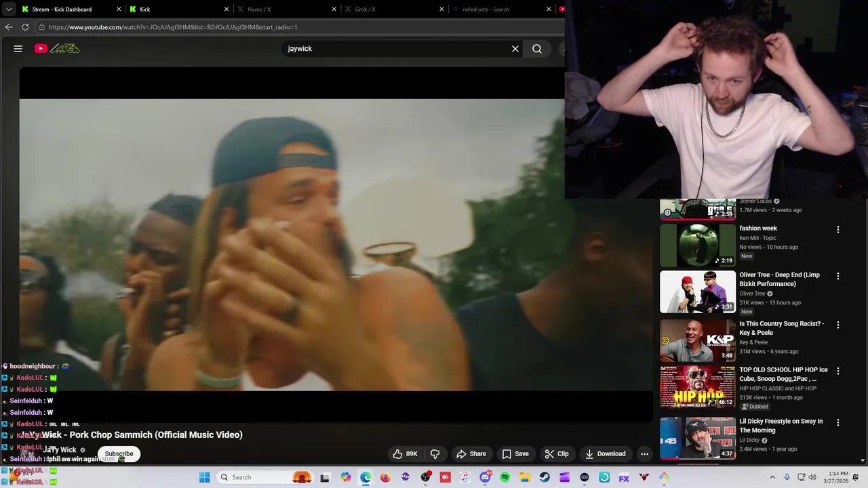Image resolution: width=868 pixels, height=488 pixels.
Task: Open options menu for Oliver Tree video
Action: [x=838, y=276]
